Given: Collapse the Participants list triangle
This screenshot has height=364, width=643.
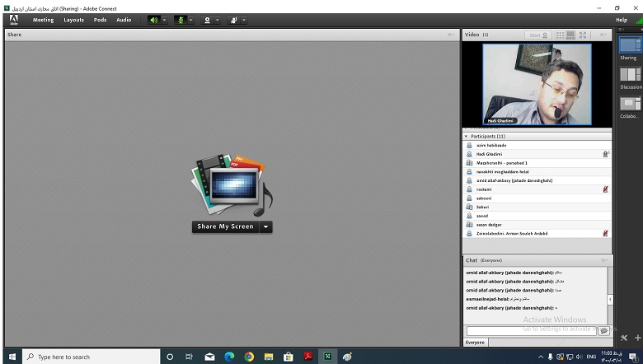Looking at the screenshot, I should tap(466, 136).
